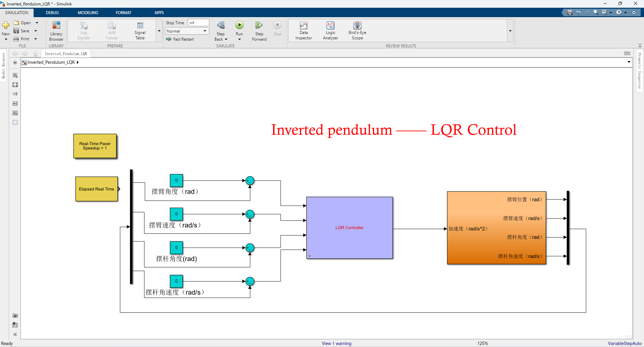Expand the Model Browser side panel
This screenshot has width=644, height=347.
click(3, 66)
